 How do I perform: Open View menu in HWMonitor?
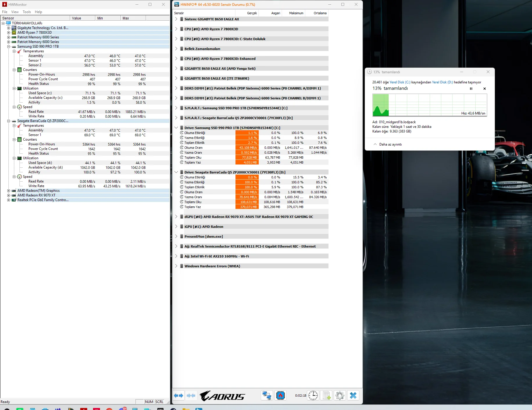[15, 12]
